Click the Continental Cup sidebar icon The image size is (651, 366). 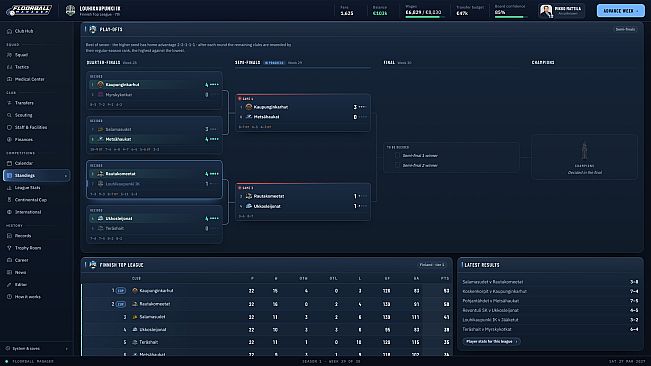click(x=9, y=200)
